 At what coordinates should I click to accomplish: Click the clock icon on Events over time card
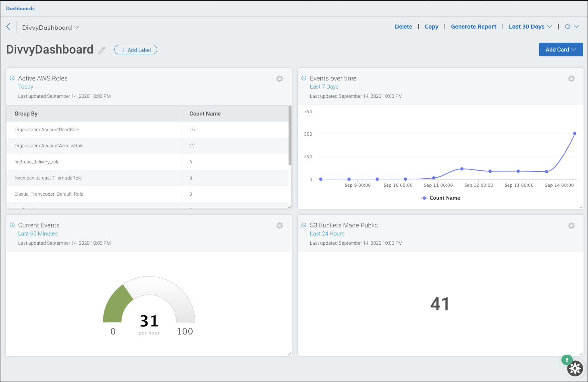click(304, 78)
